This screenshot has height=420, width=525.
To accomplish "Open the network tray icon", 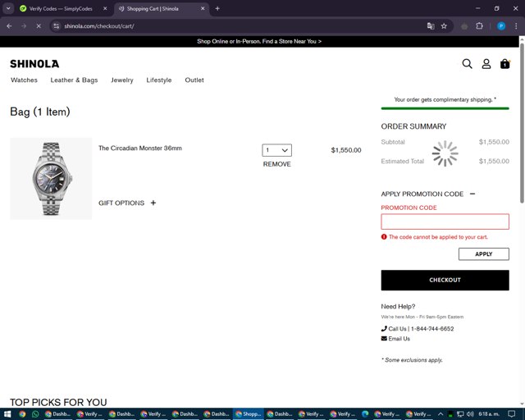I will tap(460, 414).
